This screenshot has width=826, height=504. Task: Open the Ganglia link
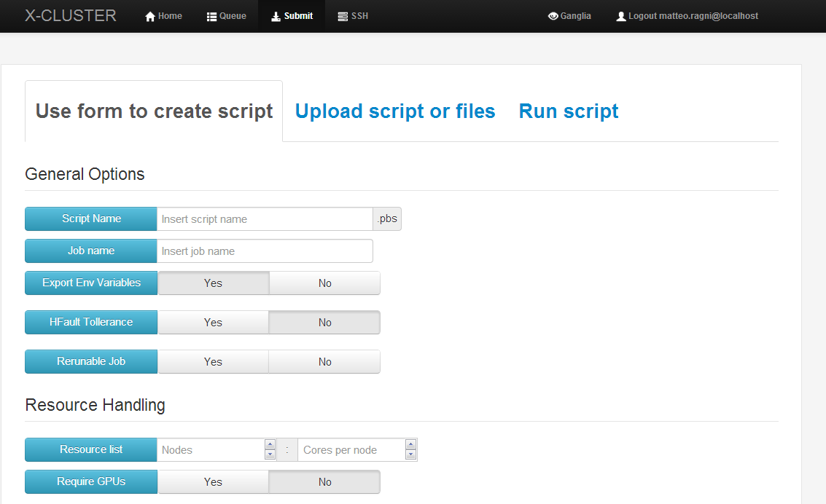click(x=569, y=16)
